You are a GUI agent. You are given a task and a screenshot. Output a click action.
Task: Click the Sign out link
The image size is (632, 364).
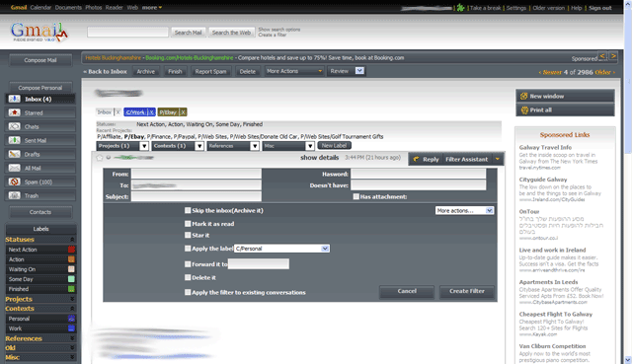[x=600, y=8]
